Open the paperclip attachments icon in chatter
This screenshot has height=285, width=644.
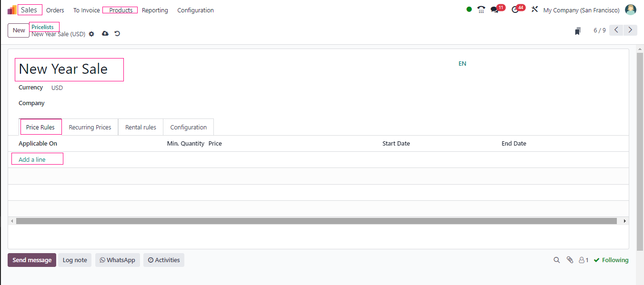click(570, 260)
